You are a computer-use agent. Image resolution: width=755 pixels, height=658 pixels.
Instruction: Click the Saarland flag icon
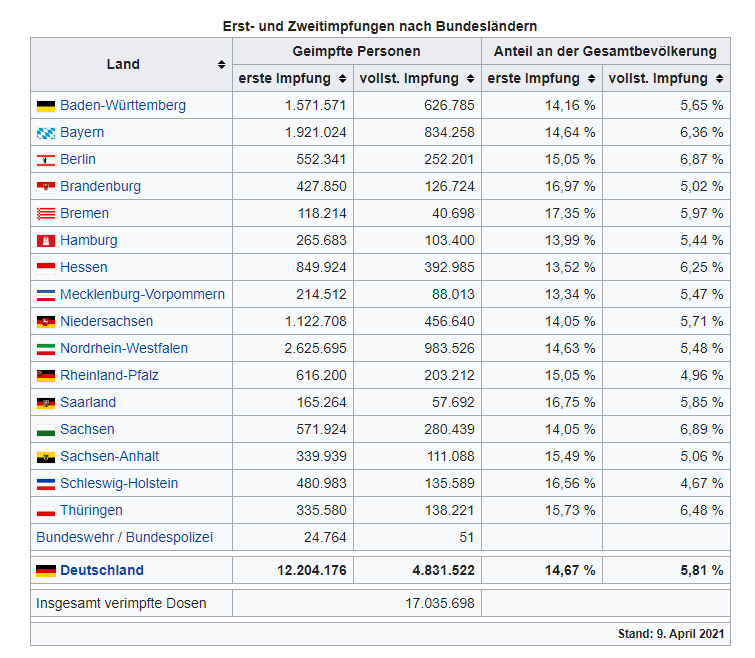(x=45, y=402)
